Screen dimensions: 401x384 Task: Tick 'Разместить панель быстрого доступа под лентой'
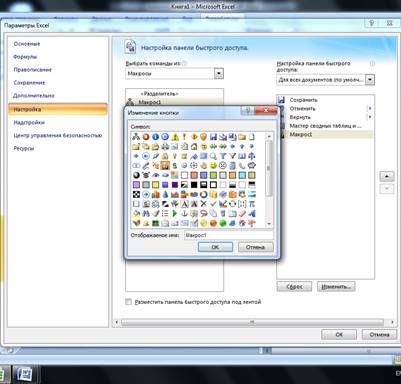(x=128, y=302)
